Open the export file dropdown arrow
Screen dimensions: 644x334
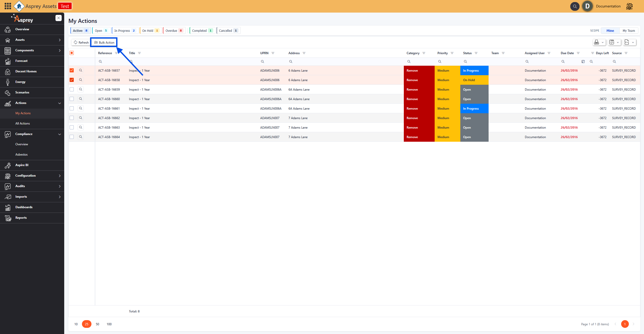[x=633, y=42]
